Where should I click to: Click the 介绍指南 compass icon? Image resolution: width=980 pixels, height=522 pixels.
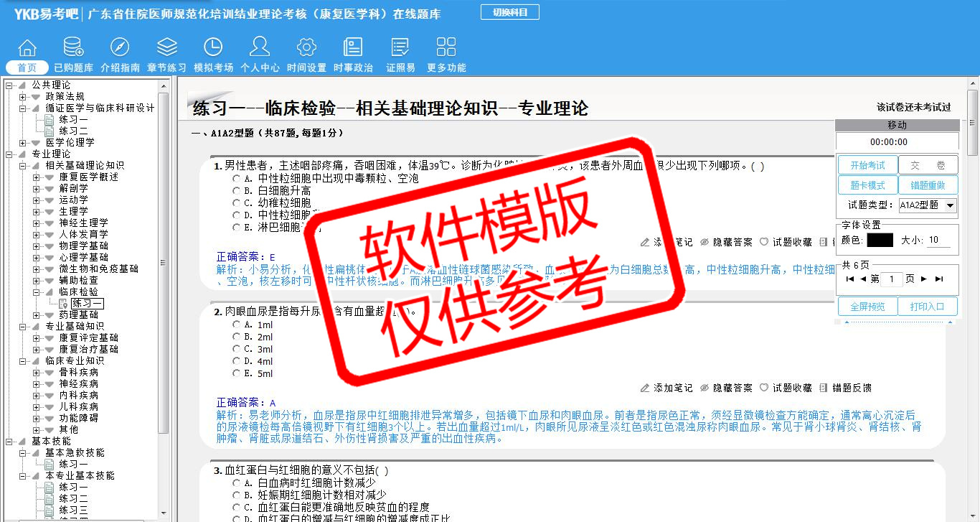point(120,48)
